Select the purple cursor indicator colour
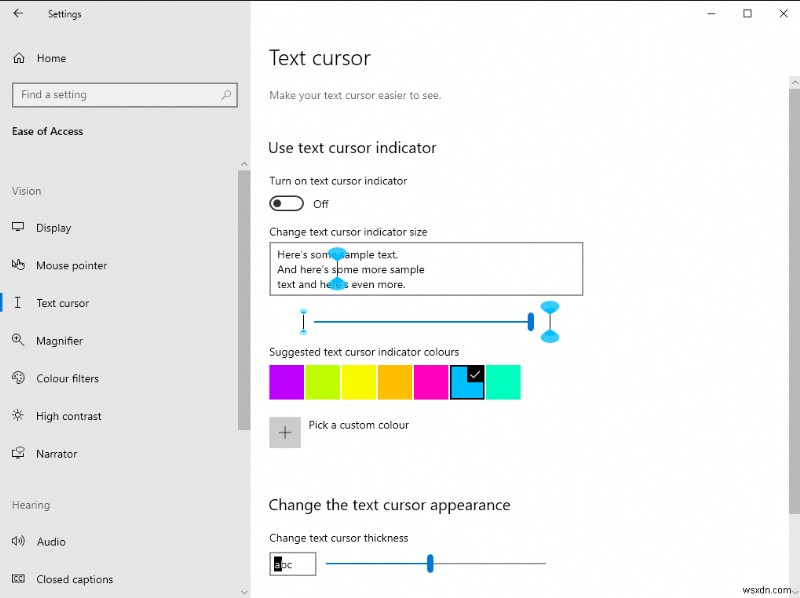The image size is (800, 598). click(287, 381)
